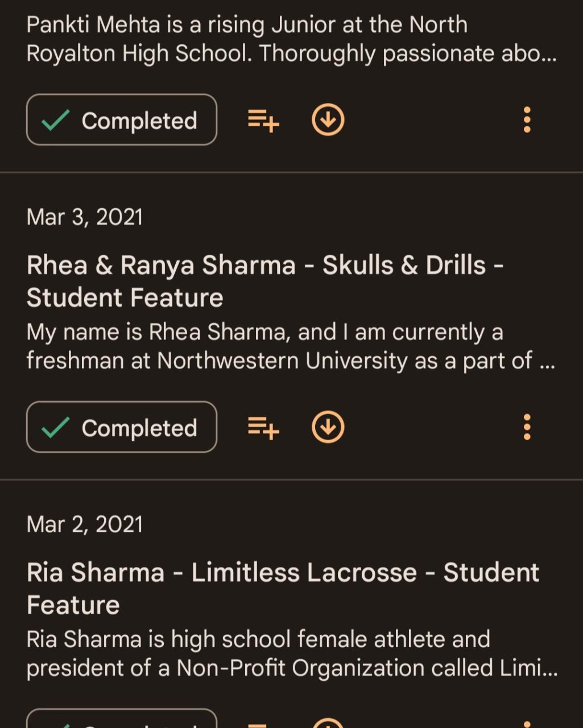Expand Rhea Sharma episode description text
Viewport: 583px width, 728px height.
(290, 346)
